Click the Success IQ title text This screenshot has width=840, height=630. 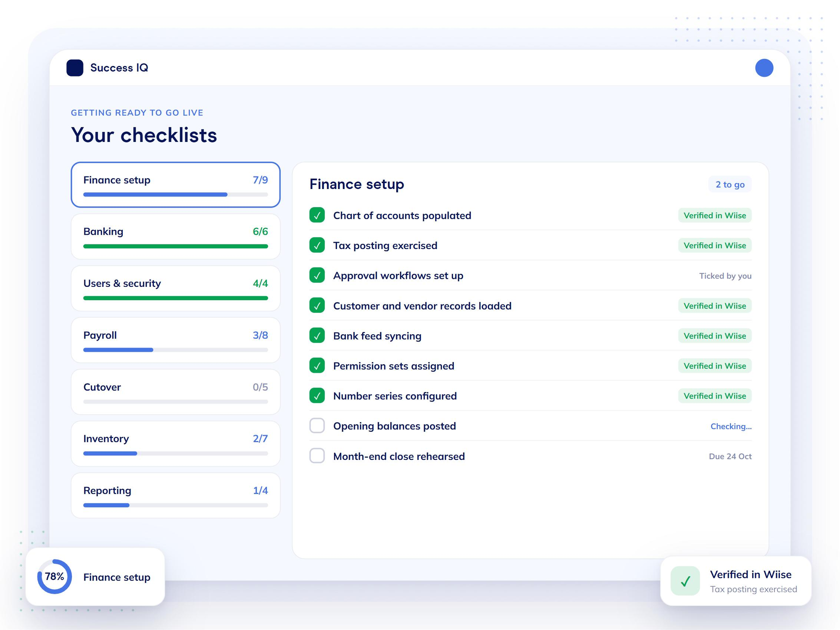[x=119, y=68]
